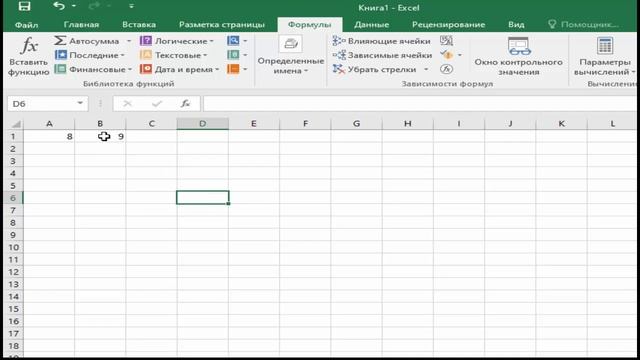The image size is (640, 360).
Task: Open Customize Quick Access Toolbar dropdown
Action: (x=131, y=6)
